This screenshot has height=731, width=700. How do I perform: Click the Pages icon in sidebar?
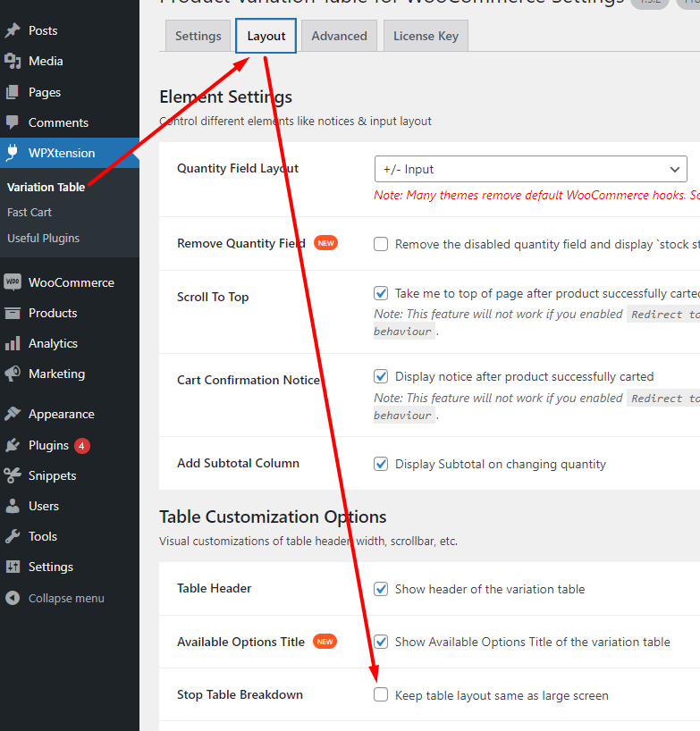click(x=13, y=92)
